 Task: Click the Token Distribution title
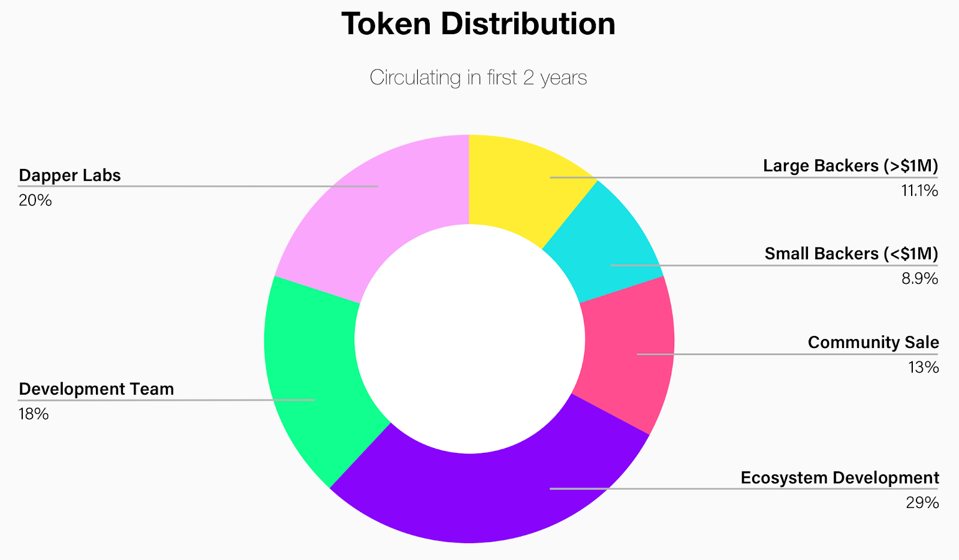coord(478,24)
